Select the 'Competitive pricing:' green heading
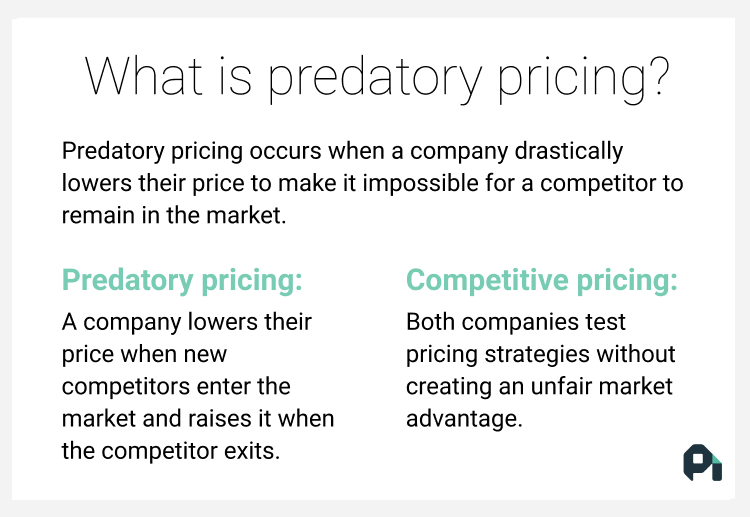This screenshot has height=517, width=750. coord(542,281)
